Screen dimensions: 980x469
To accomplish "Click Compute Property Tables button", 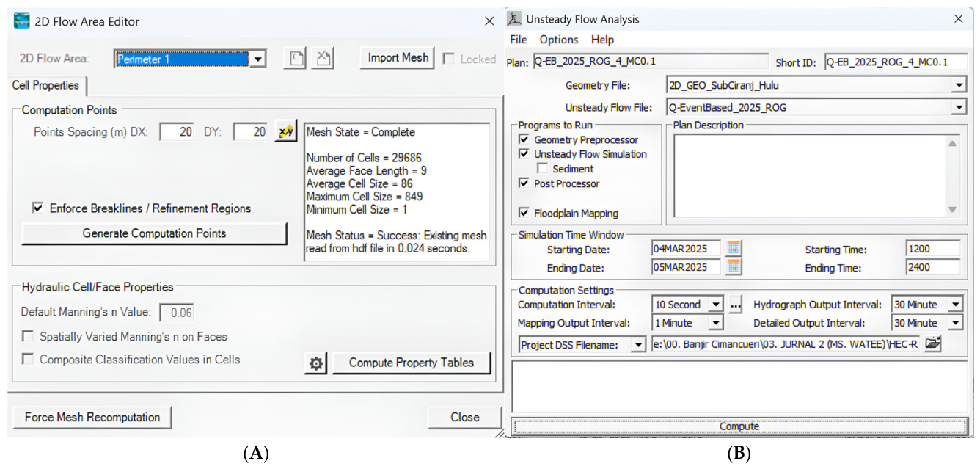I will 412,363.
